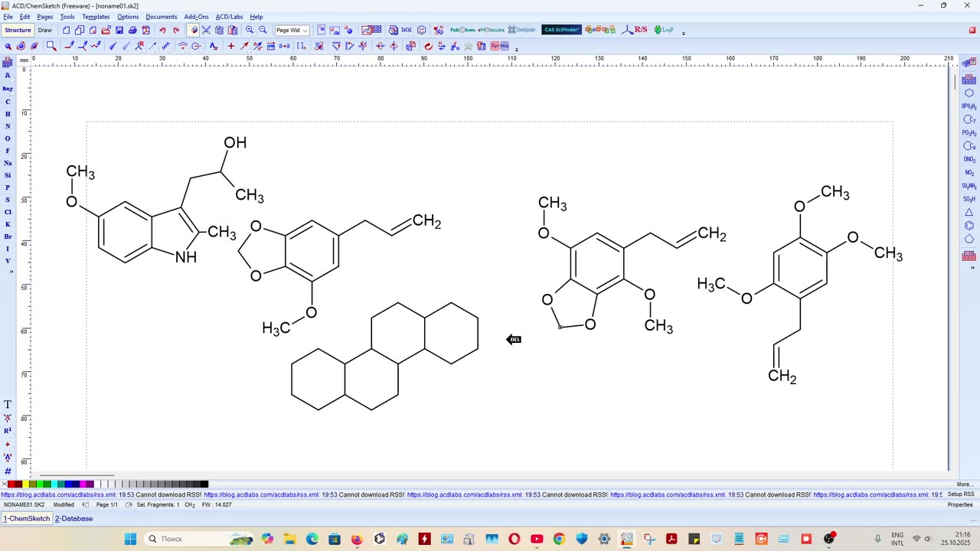The width and height of the screenshot is (980, 551).
Task: Open ChemSpider search
Action: (522, 31)
